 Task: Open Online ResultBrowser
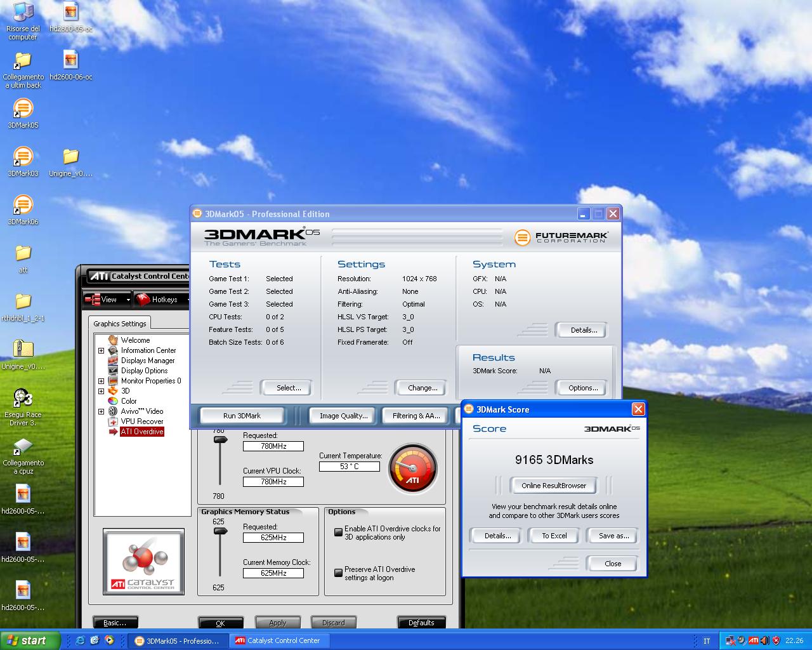(x=554, y=486)
